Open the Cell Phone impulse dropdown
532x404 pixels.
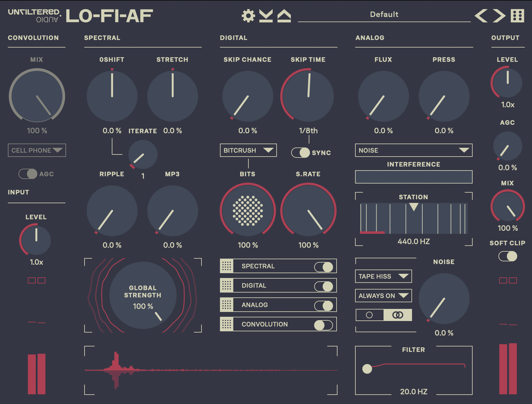point(37,150)
